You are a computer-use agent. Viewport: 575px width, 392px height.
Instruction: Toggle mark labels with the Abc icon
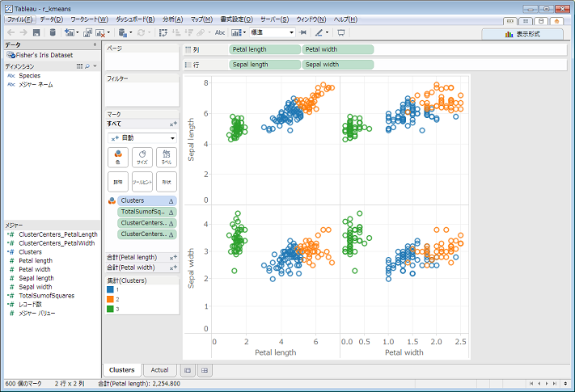220,32
